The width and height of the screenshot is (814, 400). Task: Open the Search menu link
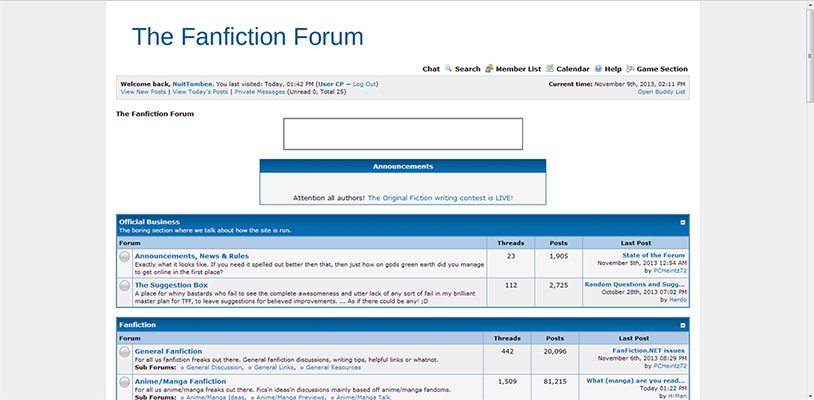pyautogui.click(x=468, y=69)
